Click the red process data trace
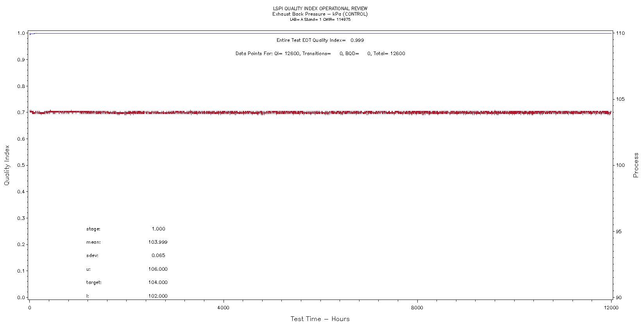The width and height of the screenshot is (644, 330). [x=320, y=112]
